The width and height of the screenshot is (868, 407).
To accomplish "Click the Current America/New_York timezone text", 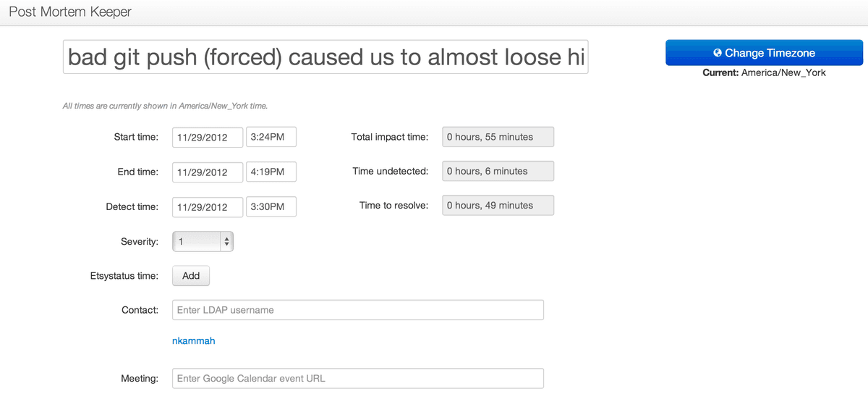I will click(x=764, y=73).
